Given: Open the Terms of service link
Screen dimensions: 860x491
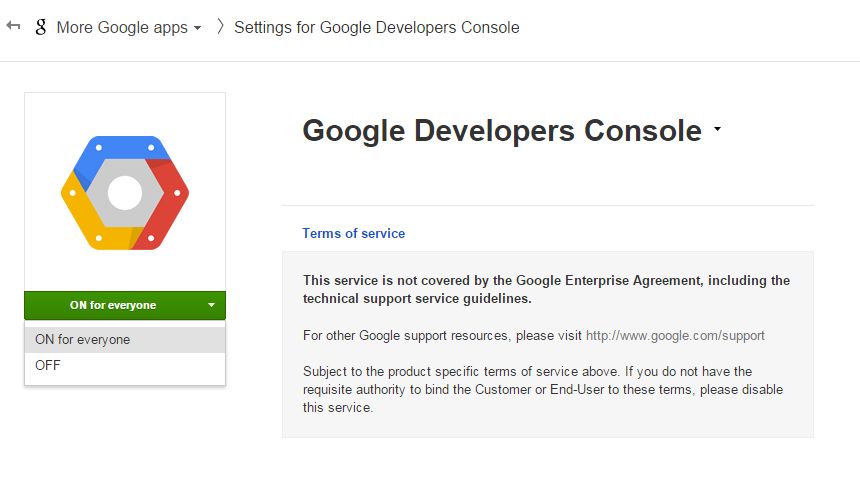Looking at the screenshot, I should (x=354, y=233).
